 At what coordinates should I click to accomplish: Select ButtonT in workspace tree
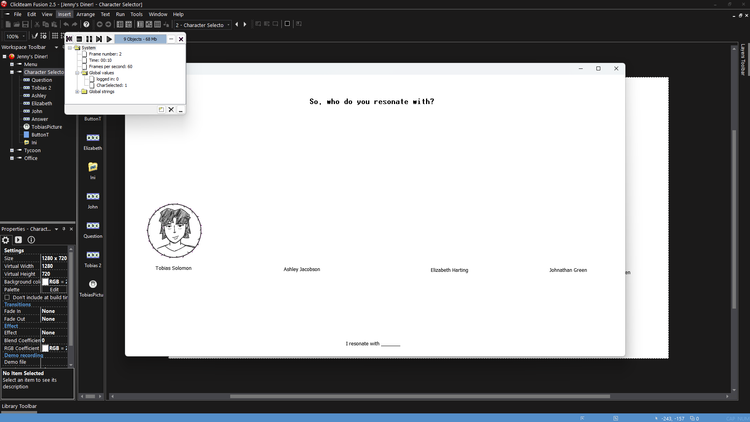[40, 135]
